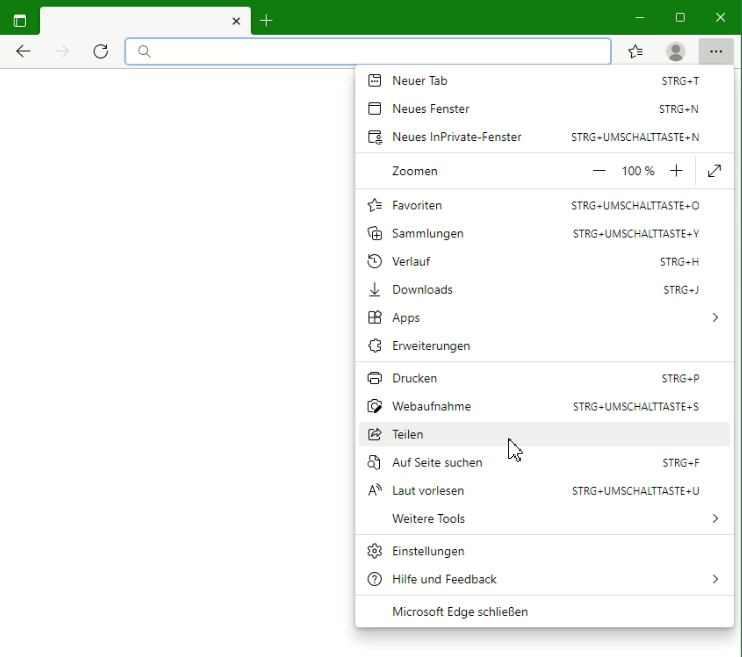Show Verlauf history entry
Image resolution: width=742 pixels, height=657 pixels.
tap(544, 262)
